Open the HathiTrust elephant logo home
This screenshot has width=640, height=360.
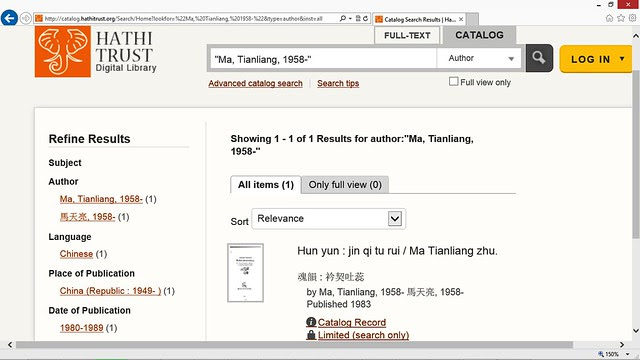pyautogui.click(x=63, y=52)
